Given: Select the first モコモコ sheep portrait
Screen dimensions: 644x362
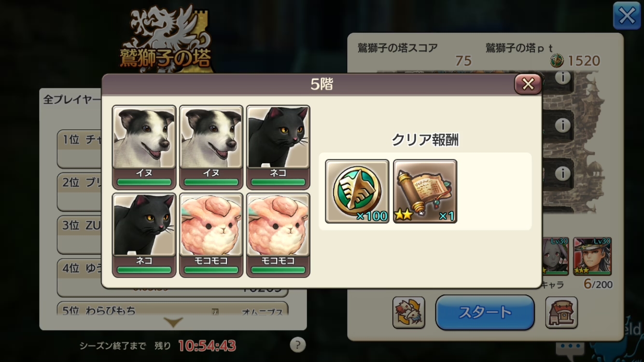Looking at the screenshot, I should point(211,235).
